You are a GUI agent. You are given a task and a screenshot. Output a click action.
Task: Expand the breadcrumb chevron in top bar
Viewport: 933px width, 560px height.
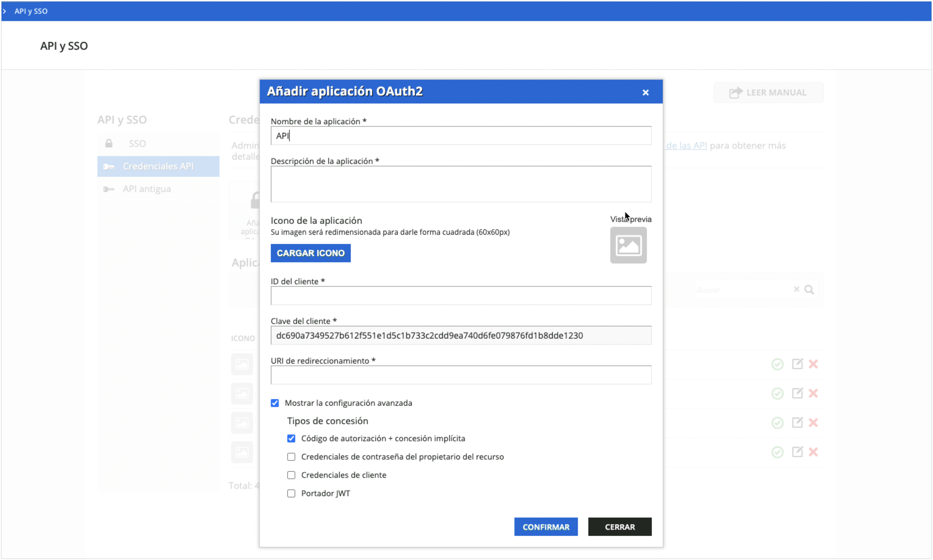click(5, 11)
